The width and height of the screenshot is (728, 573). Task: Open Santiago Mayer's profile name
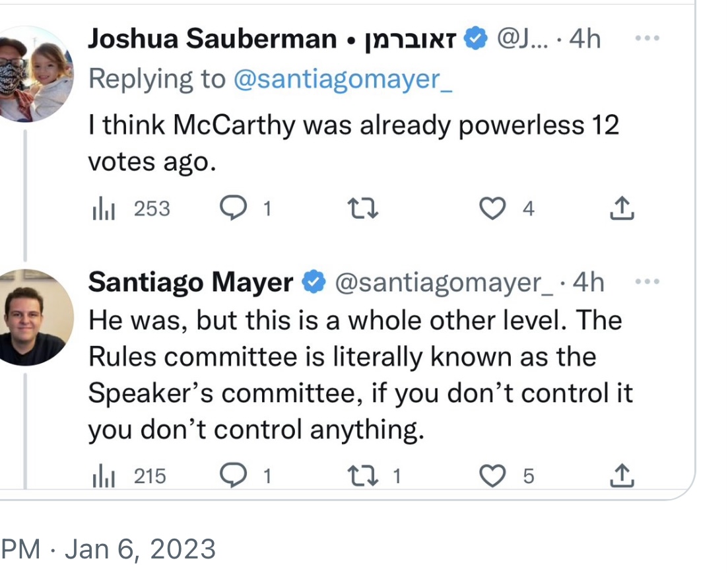[x=190, y=283]
